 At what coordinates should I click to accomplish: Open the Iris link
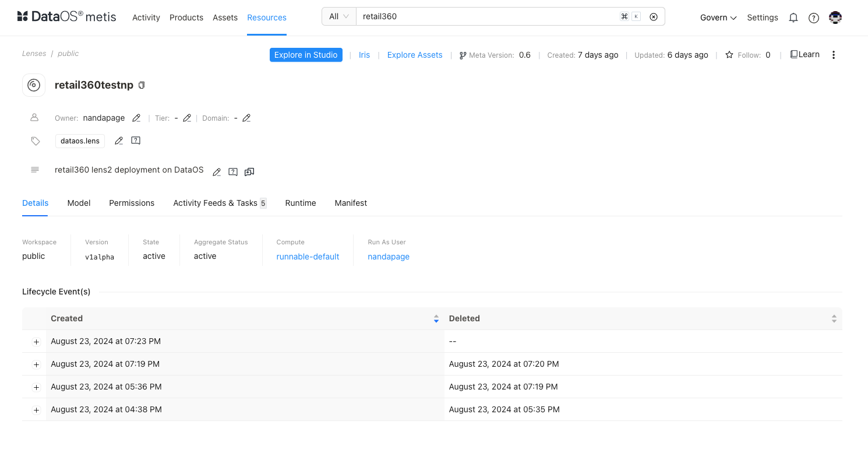click(364, 55)
